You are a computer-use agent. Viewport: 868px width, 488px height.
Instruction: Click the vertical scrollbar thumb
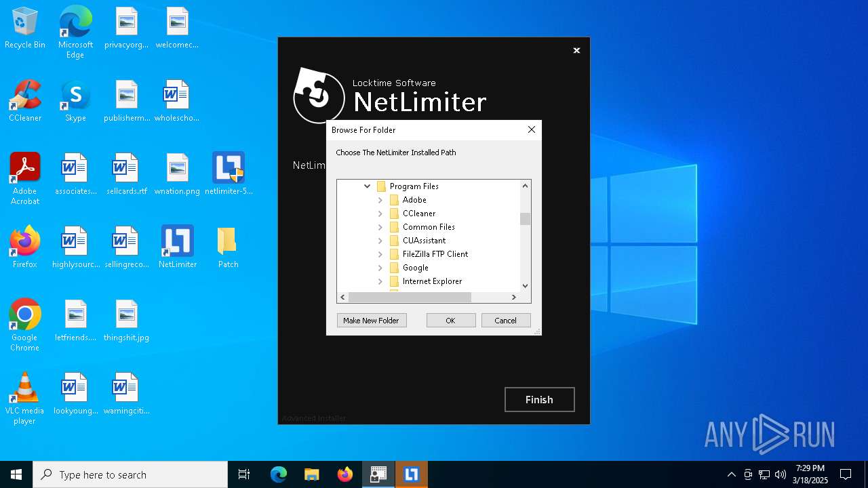coord(525,219)
